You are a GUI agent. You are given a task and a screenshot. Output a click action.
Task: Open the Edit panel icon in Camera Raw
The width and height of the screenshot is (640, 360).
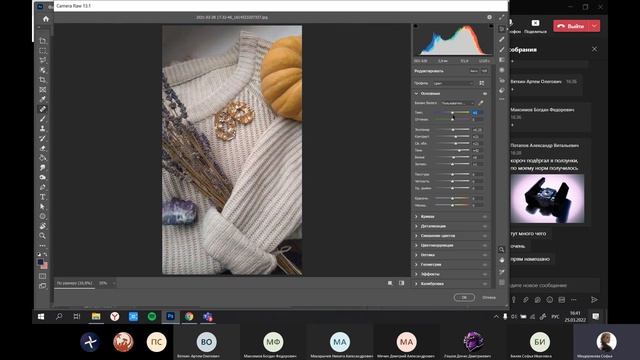pos(502,29)
